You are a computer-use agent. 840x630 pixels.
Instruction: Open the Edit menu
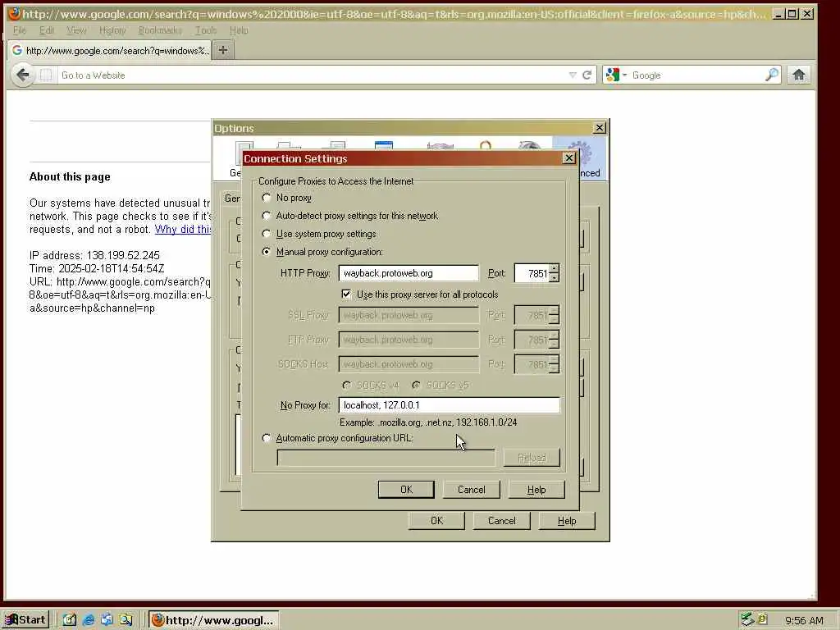[47, 30]
